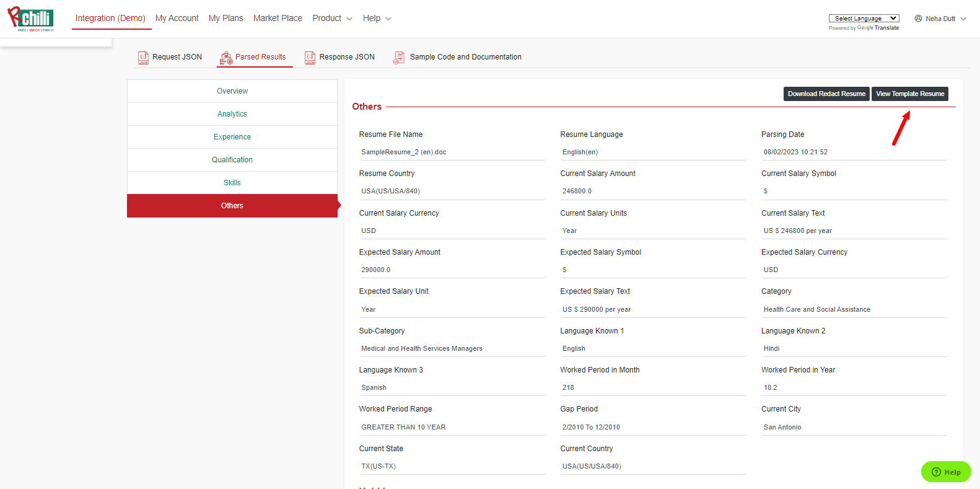
Task: Select Skills in the sidebar
Action: 232,183
